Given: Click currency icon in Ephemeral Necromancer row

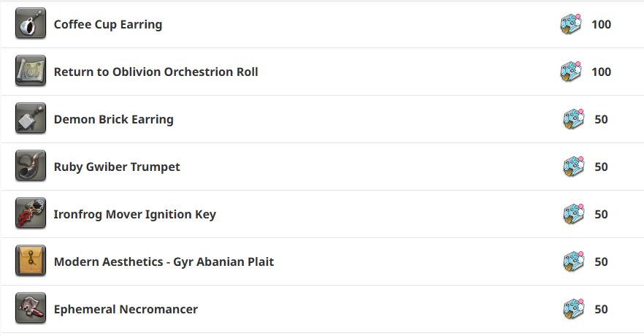Looking at the screenshot, I should click(x=574, y=309).
